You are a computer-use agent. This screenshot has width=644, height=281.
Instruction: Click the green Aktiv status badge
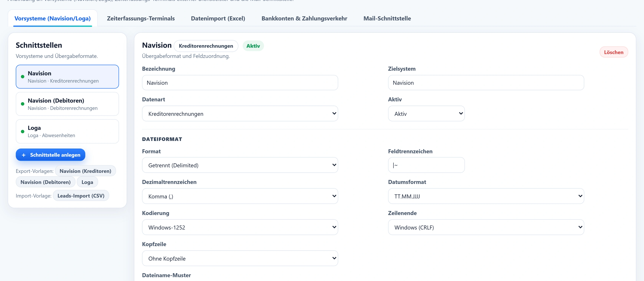point(253,46)
